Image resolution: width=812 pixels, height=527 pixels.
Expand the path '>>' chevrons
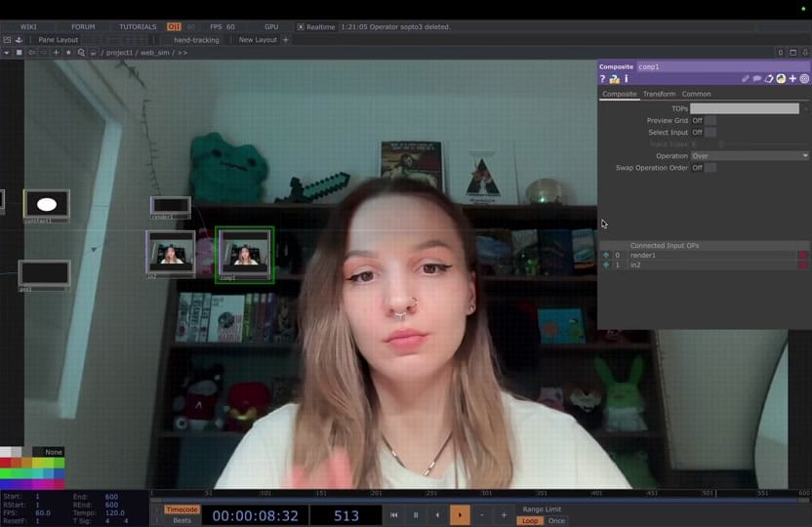[x=183, y=53]
